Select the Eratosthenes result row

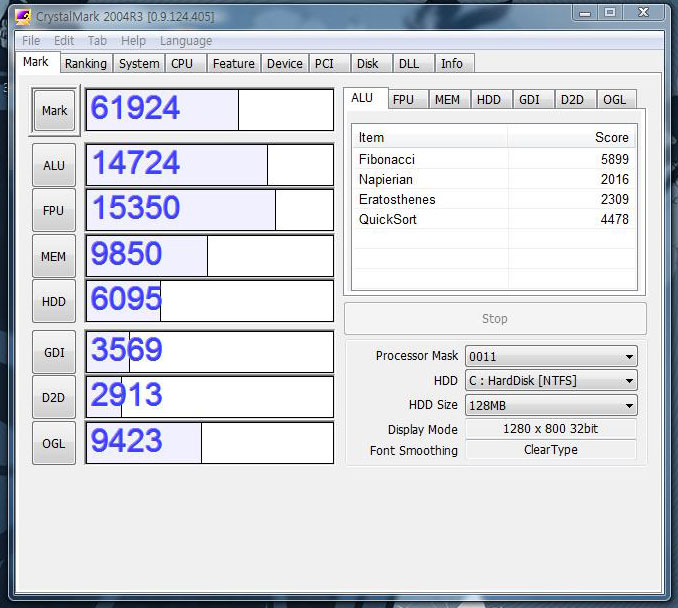494,199
